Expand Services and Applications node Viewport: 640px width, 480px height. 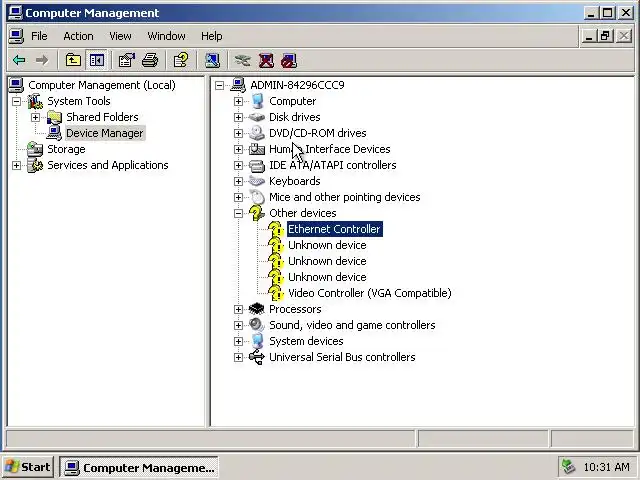pyautogui.click(x=16, y=165)
